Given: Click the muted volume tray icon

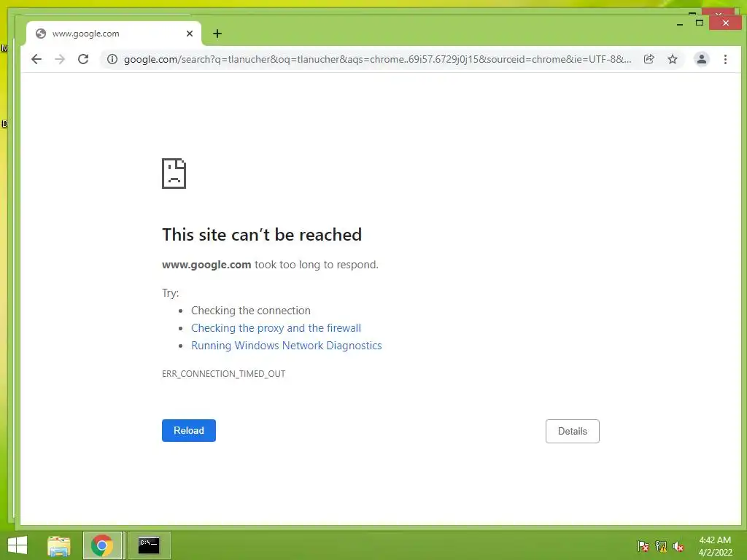Looking at the screenshot, I should [678, 546].
